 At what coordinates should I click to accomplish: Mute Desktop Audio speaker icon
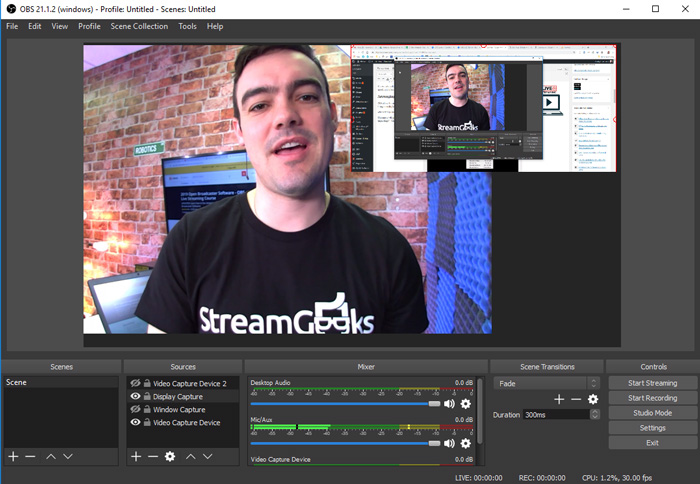point(449,404)
